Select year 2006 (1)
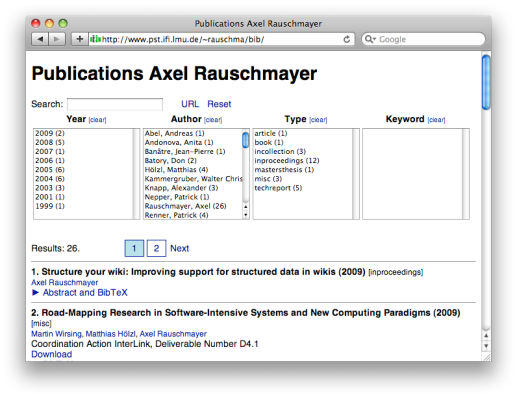517x397 pixels. 50,160
